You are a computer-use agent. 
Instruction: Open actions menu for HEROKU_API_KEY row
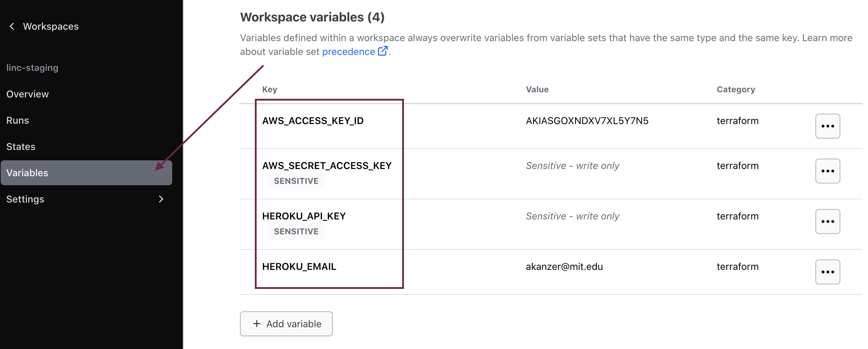pos(828,221)
